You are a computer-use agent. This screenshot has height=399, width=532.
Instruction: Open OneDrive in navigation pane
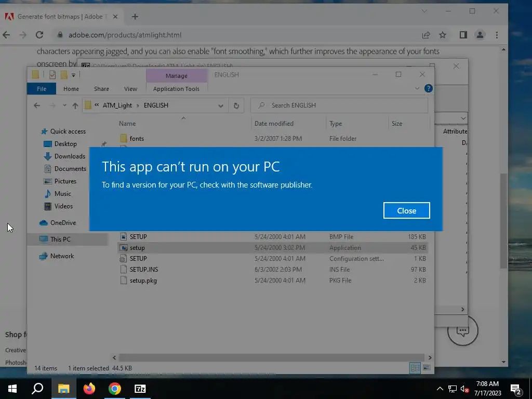63,223
